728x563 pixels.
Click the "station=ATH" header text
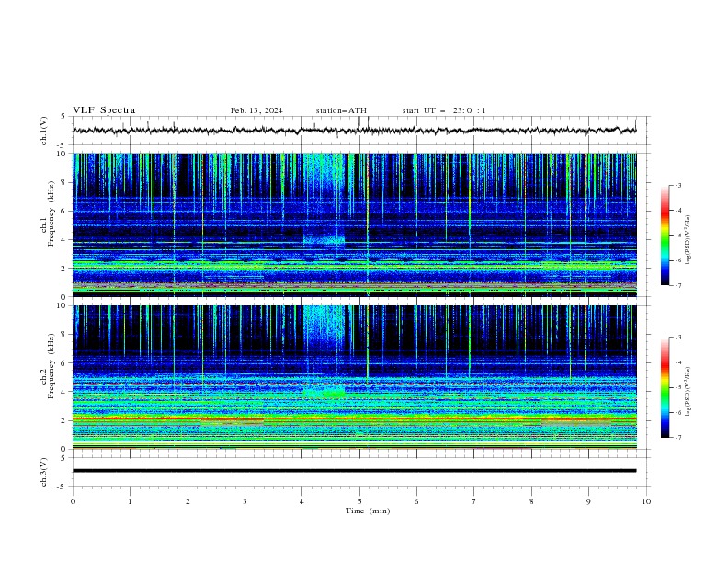pos(341,110)
